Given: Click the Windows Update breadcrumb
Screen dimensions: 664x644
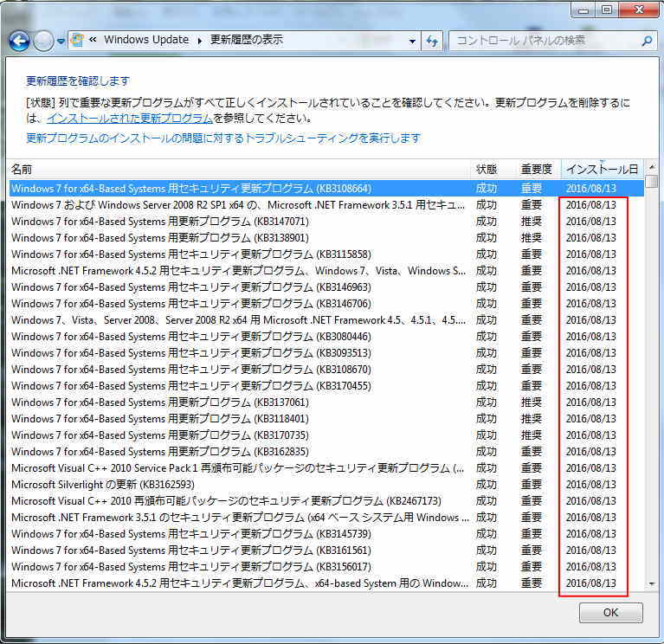Looking at the screenshot, I should 146,40.
